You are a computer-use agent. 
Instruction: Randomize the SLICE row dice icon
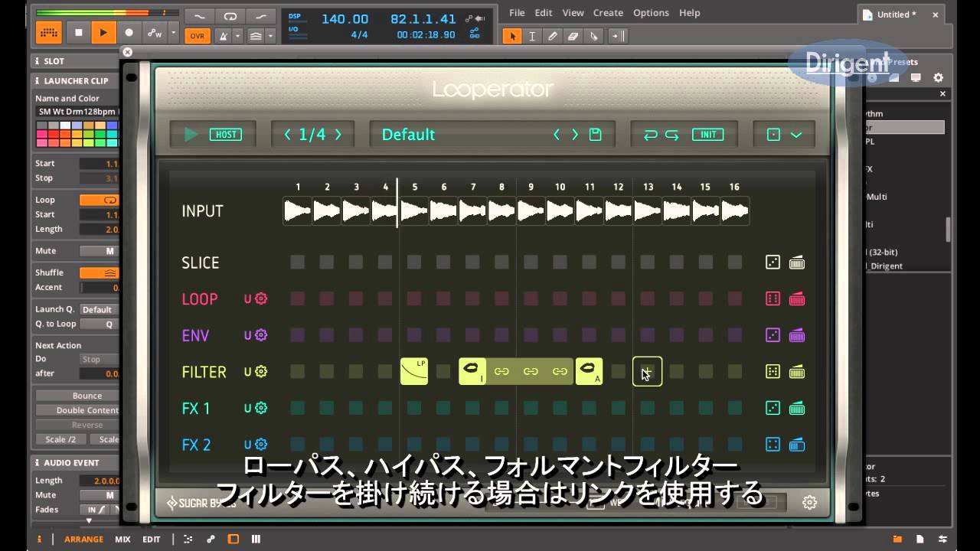click(x=773, y=262)
